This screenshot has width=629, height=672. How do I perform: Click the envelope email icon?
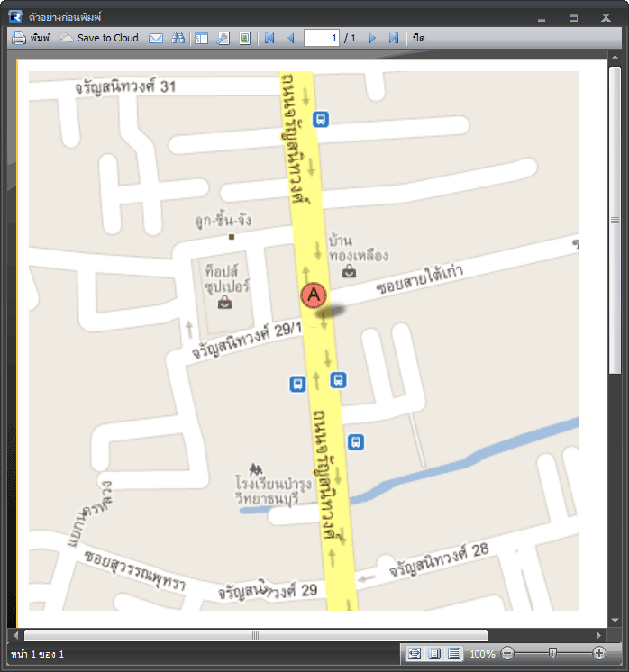click(x=156, y=38)
